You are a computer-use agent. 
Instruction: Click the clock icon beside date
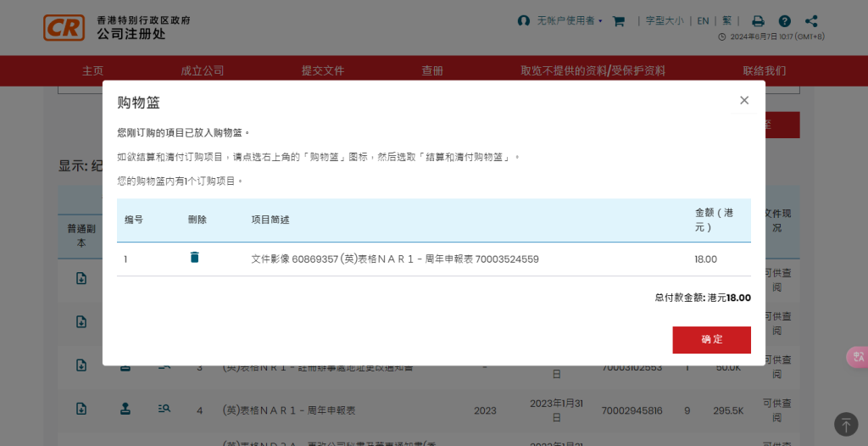(722, 37)
